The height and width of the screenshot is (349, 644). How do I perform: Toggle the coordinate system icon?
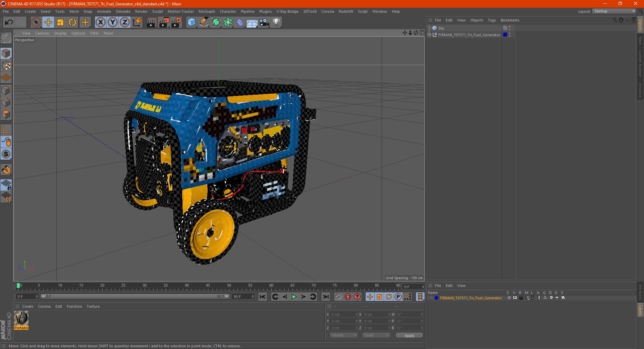[x=137, y=22]
